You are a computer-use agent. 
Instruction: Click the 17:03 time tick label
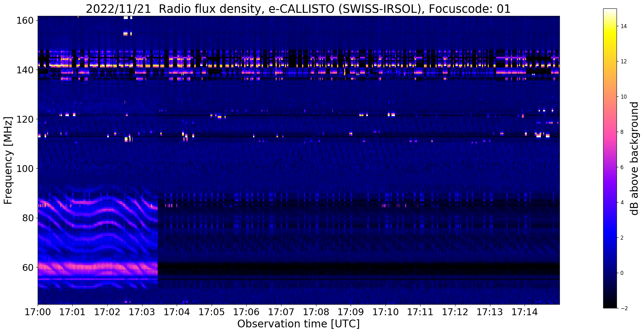(x=142, y=312)
